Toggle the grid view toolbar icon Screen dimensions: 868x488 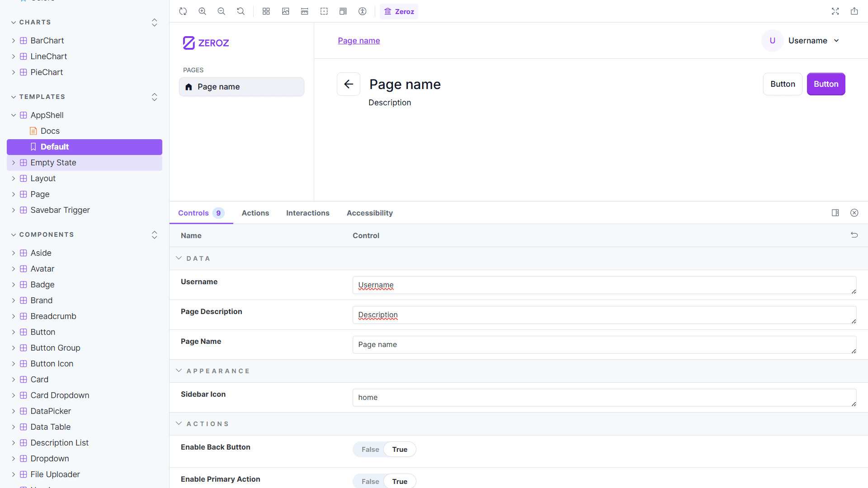266,11
